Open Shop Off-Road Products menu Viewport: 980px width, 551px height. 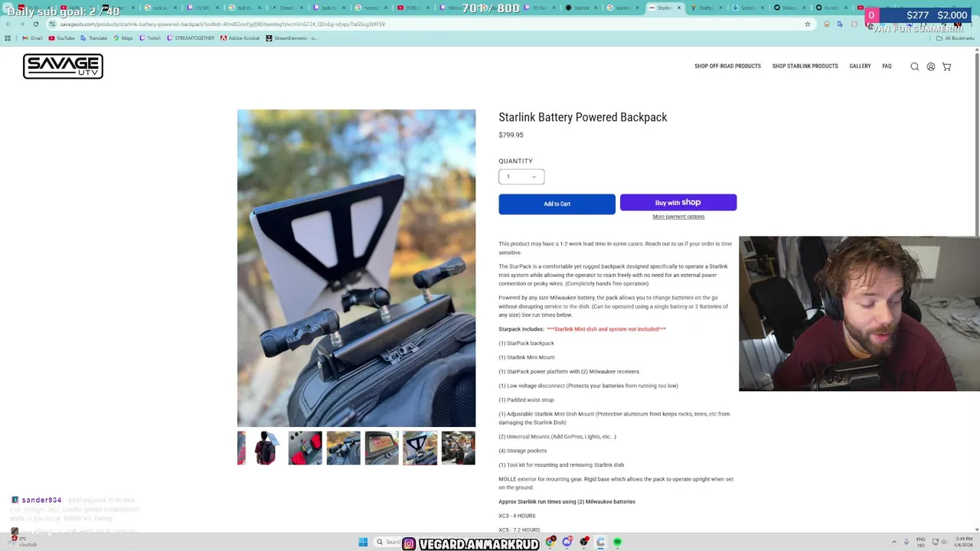(727, 67)
